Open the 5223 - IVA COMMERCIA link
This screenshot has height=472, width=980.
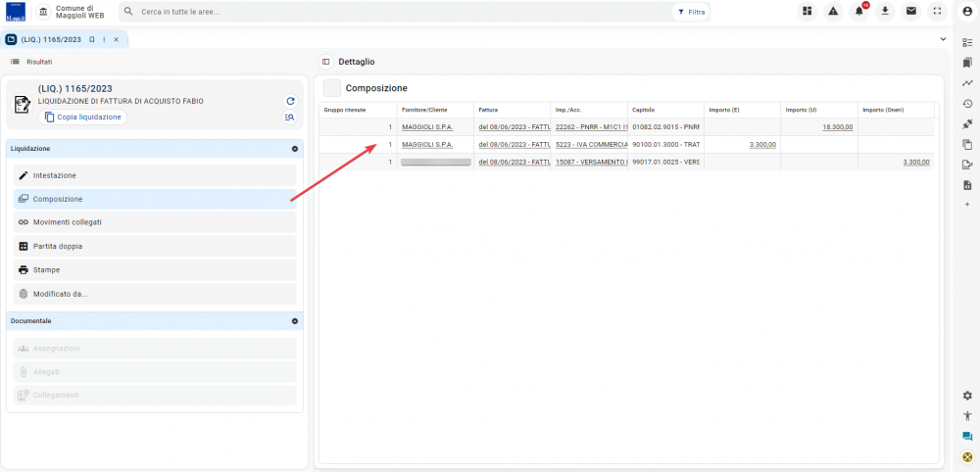pos(591,144)
